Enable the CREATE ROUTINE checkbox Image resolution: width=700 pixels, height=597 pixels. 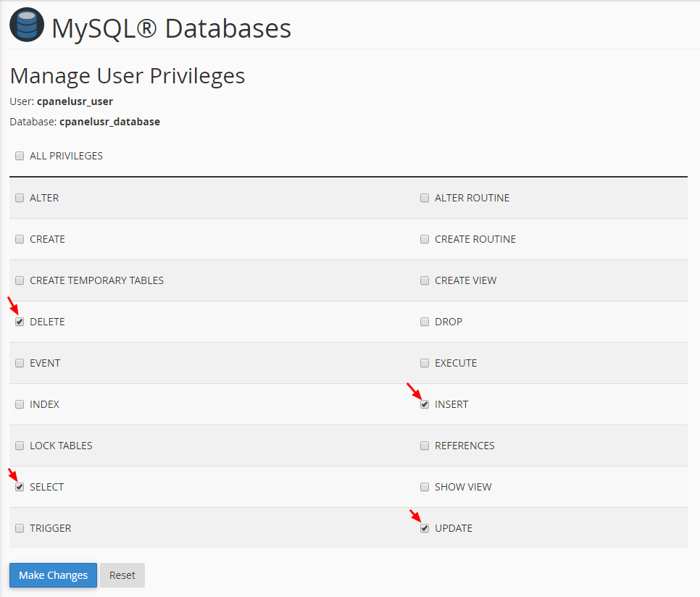[425, 239]
